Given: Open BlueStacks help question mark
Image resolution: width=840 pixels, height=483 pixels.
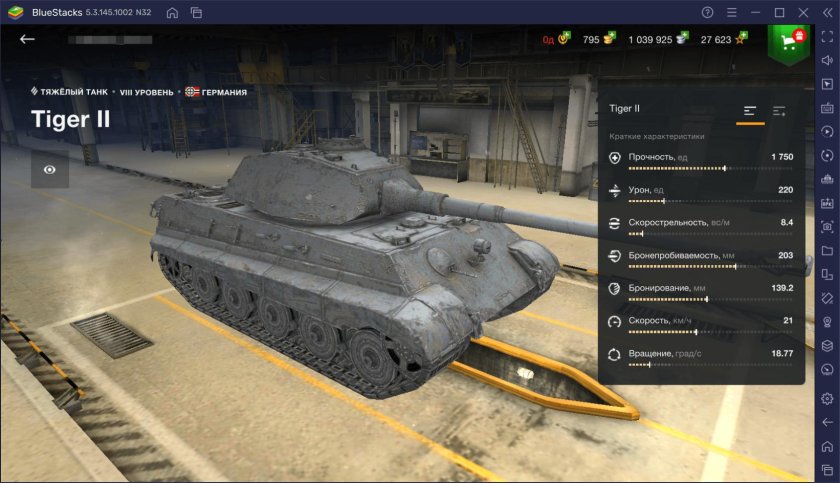Looking at the screenshot, I should [x=708, y=12].
